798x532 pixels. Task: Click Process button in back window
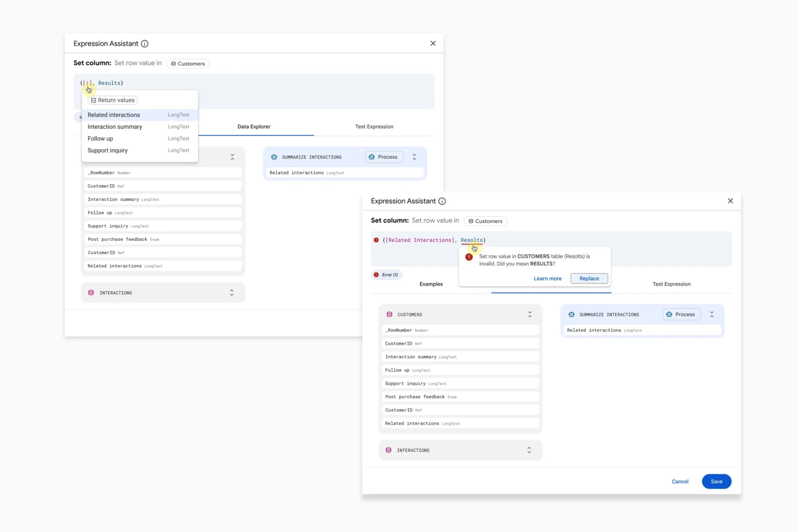384,157
